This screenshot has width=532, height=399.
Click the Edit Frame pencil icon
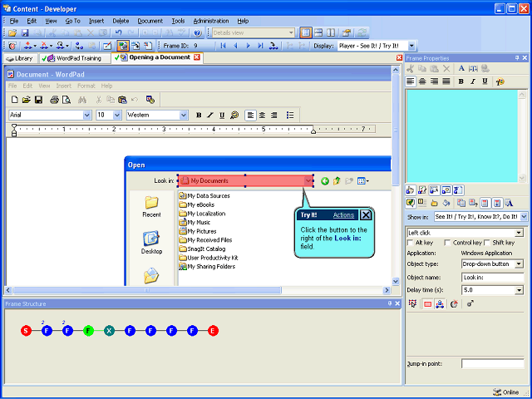[107, 46]
